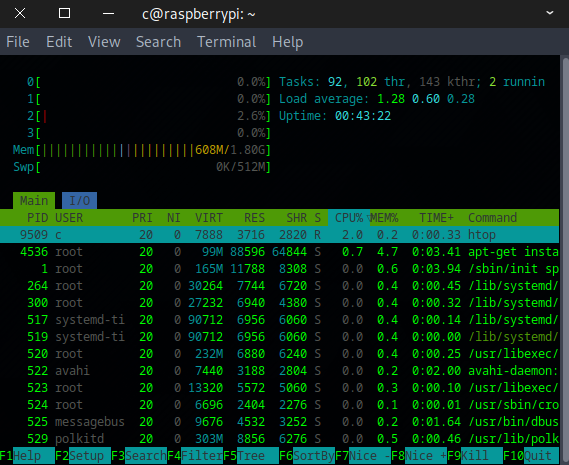Screen dimensions: 569x465
Task: Click the F2 Setup function button
Action: coord(83,456)
